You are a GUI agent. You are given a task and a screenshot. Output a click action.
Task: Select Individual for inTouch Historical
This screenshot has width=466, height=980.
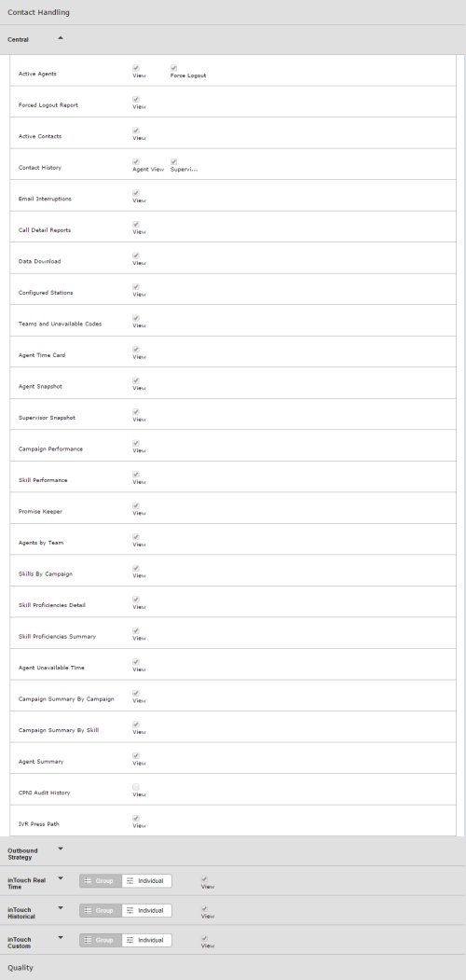147,911
